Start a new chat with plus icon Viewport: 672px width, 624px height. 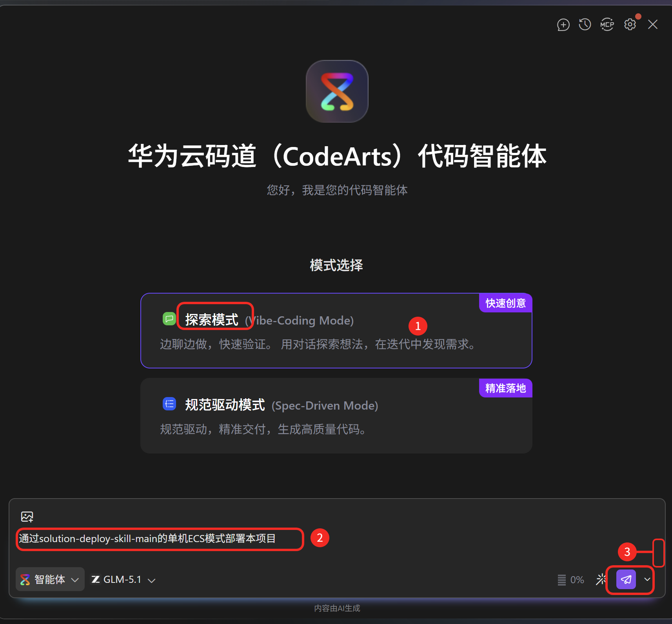pyautogui.click(x=563, y=25)
